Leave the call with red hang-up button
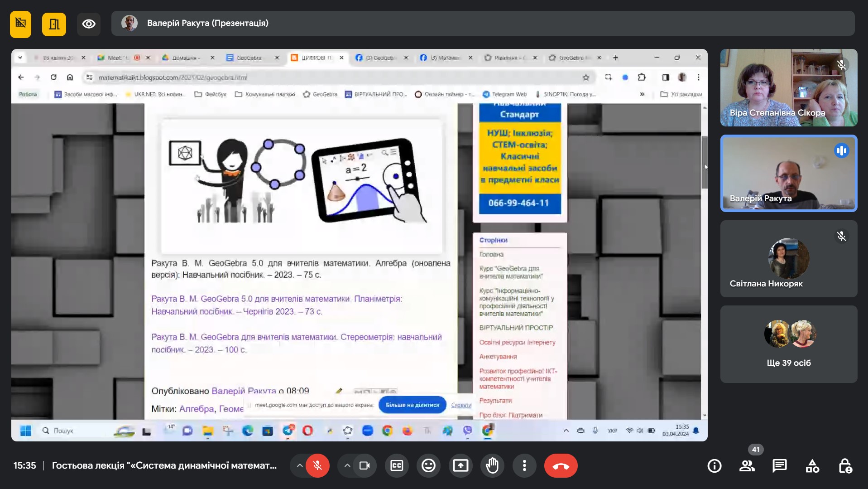868x489 pixels. pos(561,465)
